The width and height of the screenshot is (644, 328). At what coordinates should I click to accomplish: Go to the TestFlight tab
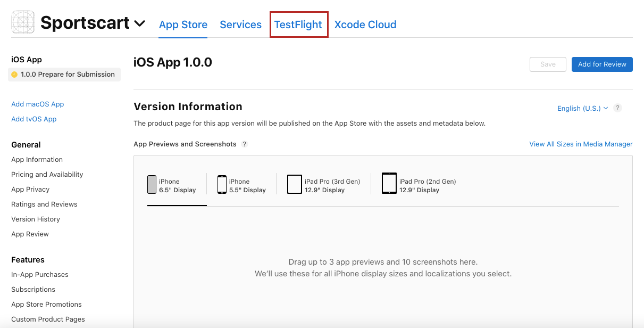298,24
